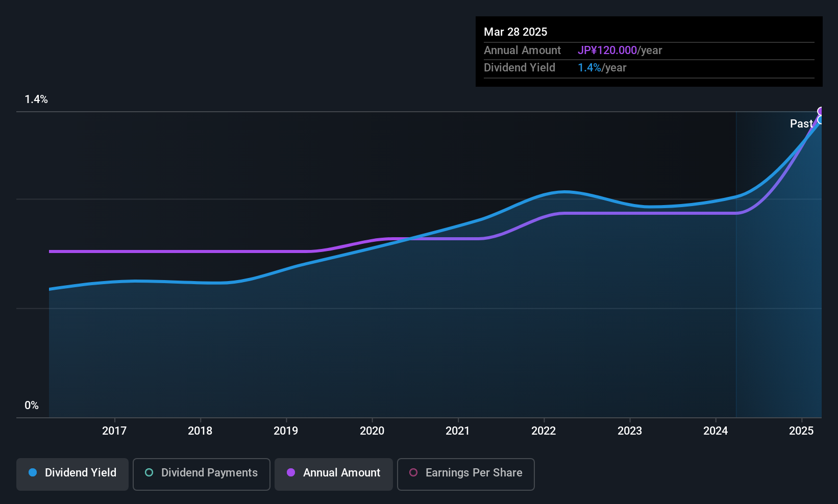Toggle the Dividend Yield series
The image size is (838, 504).
click(x=72, y=473)
